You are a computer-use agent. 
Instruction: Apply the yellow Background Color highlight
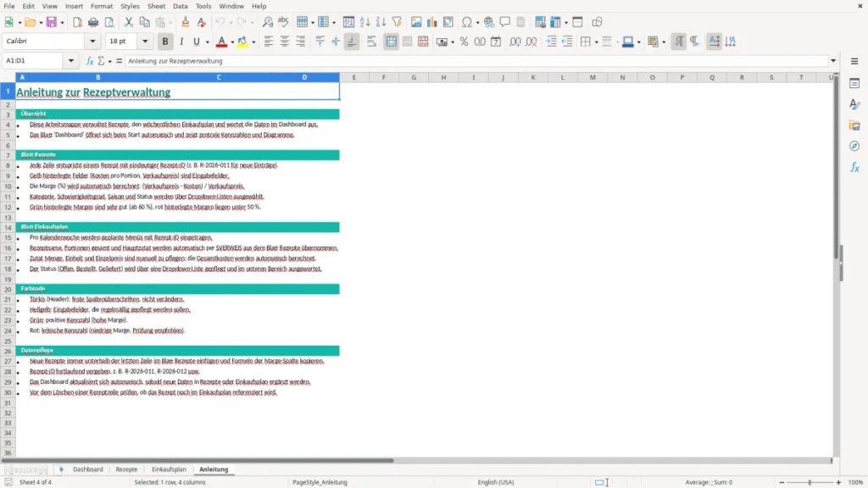pyautogui.click(x=242, y=42)
